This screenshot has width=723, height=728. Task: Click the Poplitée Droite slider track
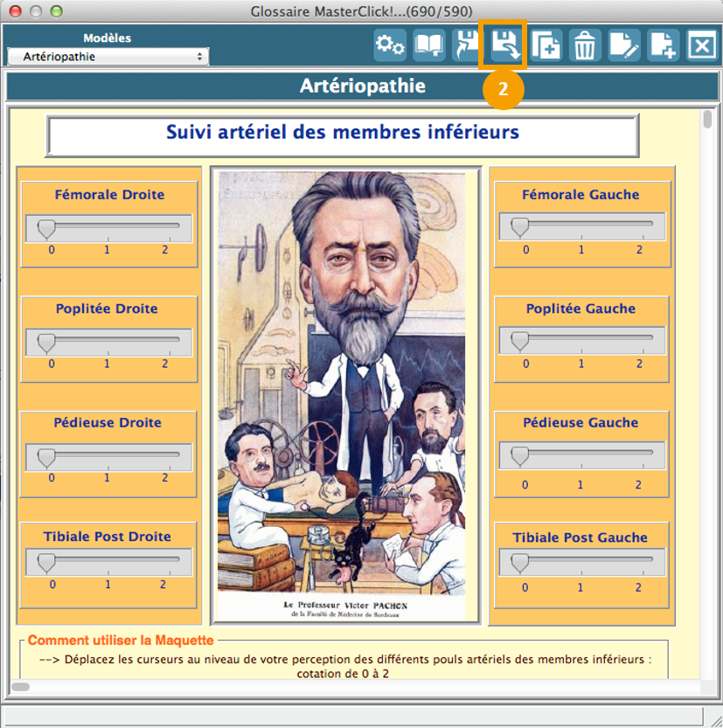coord(107,341)
